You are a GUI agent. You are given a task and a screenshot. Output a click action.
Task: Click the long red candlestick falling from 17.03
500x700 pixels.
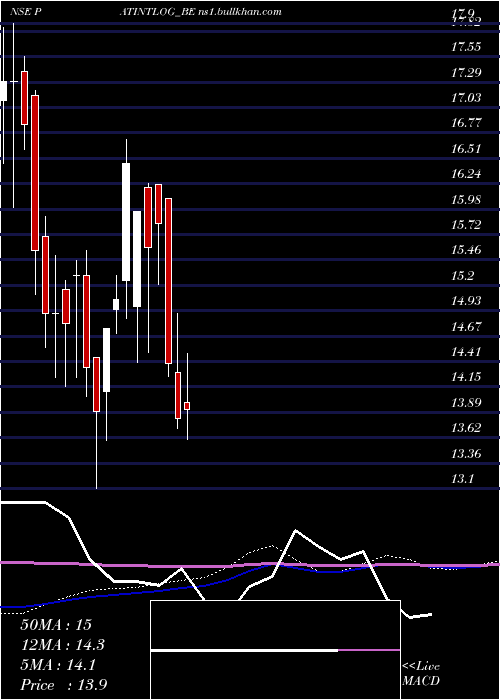point(35,173)
